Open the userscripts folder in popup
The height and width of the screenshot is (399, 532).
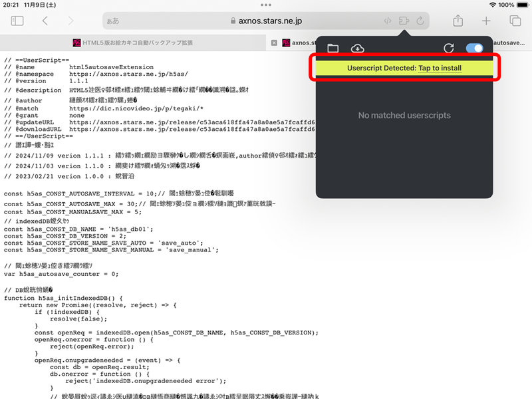(x=333, y=48)
